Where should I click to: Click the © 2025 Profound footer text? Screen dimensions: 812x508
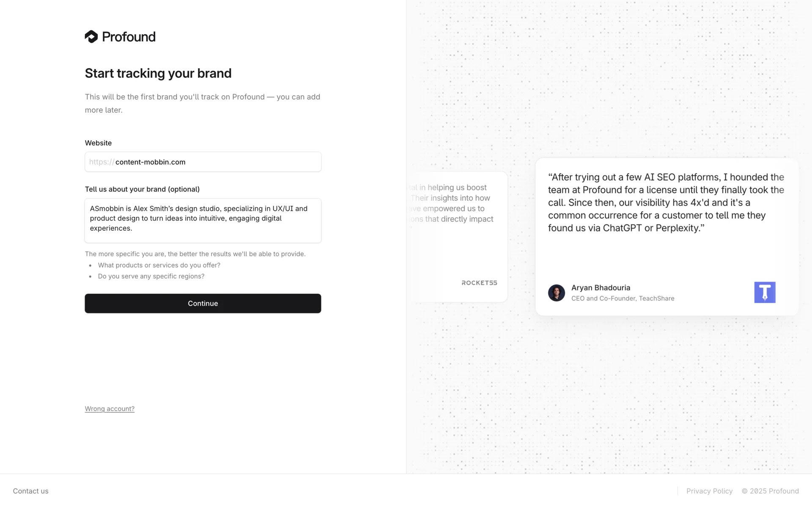770,491
